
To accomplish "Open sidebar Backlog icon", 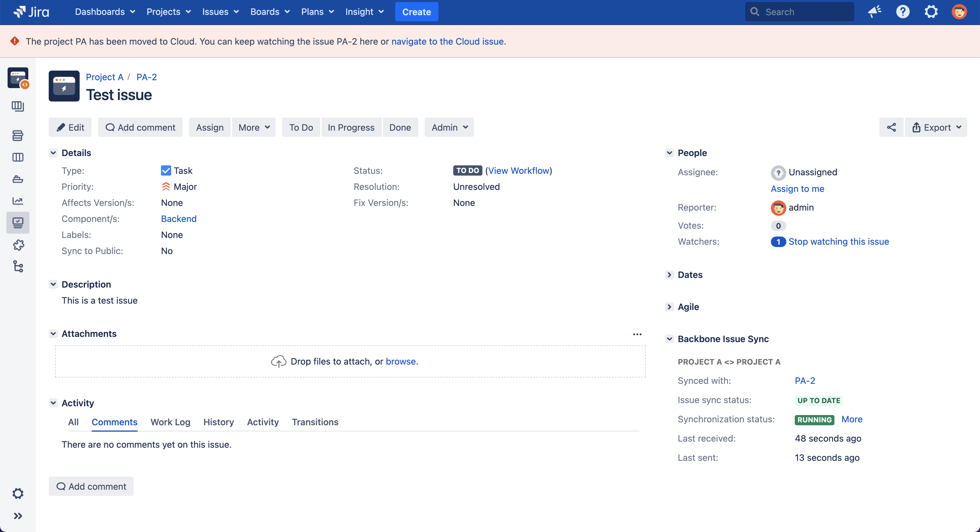I will (x=18, y=135).
